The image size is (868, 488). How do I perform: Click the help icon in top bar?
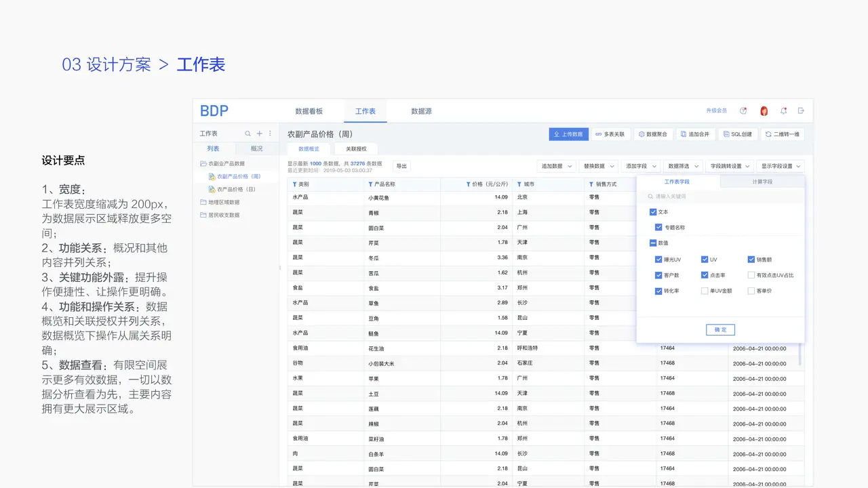click(743, 110)
